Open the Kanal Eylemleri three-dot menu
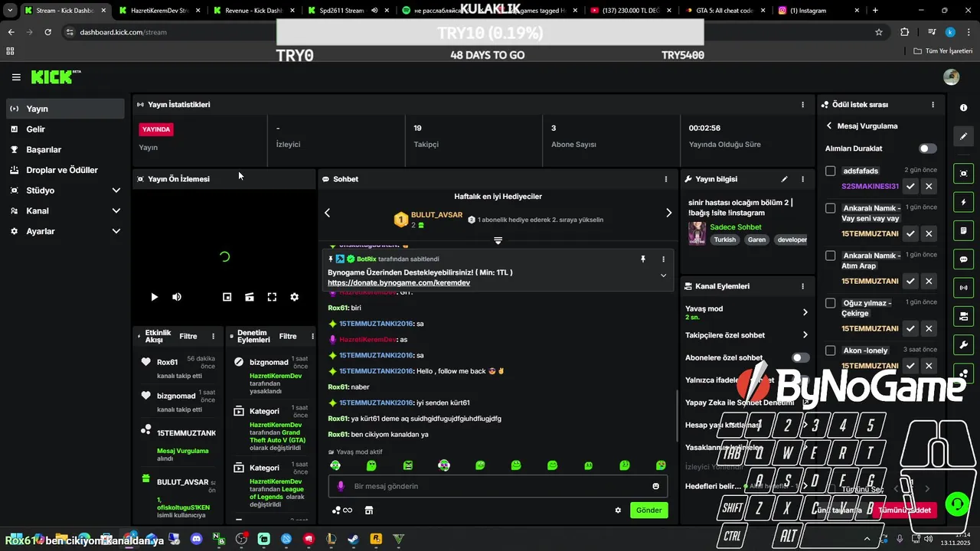 pyautogui.click(x=802, y=286)
